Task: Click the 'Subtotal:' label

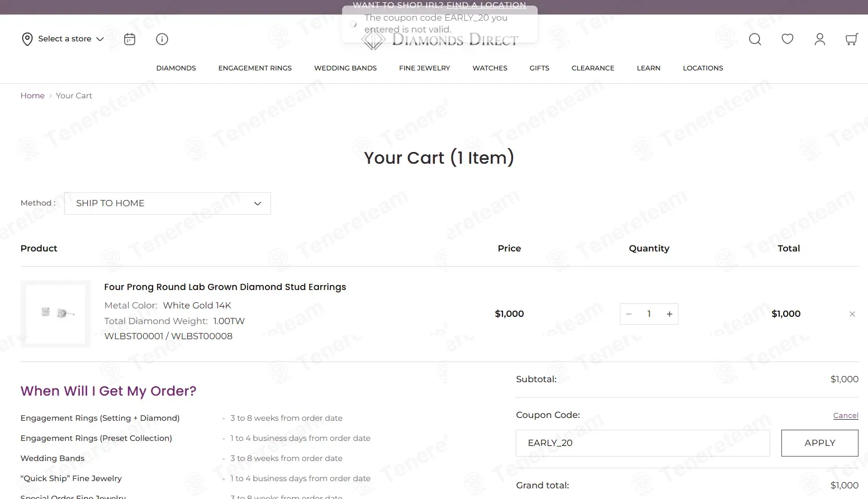Action: (536, 379)
